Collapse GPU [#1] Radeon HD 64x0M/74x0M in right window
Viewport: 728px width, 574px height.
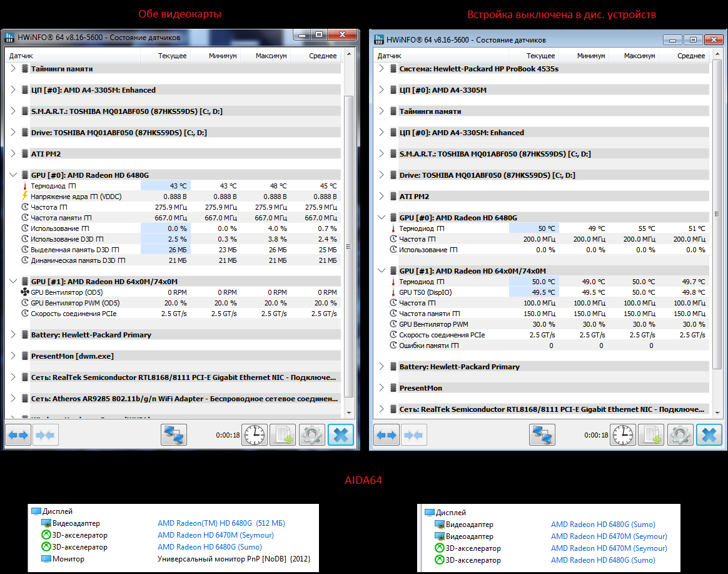pos(382,271)
